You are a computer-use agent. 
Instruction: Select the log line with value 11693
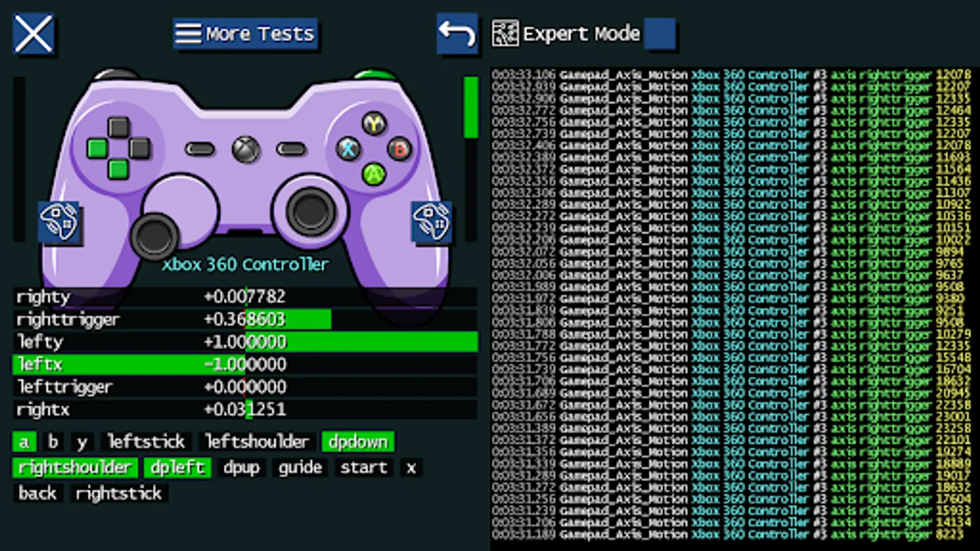coord(731,157)
